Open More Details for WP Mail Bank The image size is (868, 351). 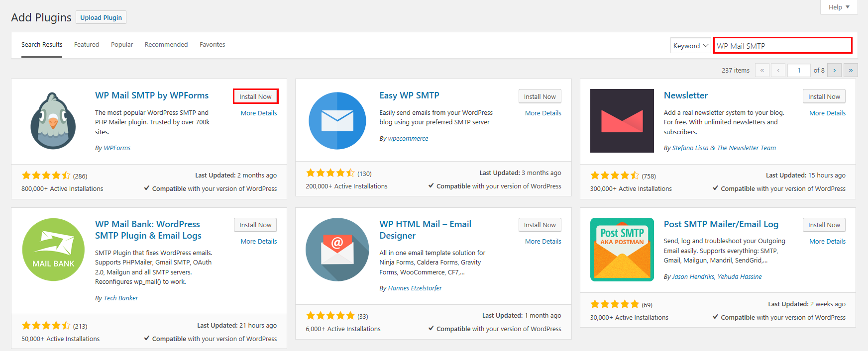click(259, 242)
